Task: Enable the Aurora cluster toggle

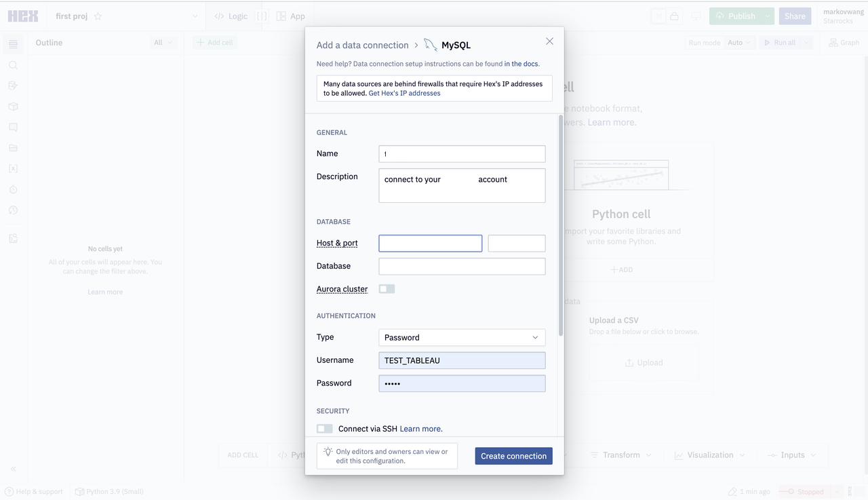Action: tap(387, 289)
